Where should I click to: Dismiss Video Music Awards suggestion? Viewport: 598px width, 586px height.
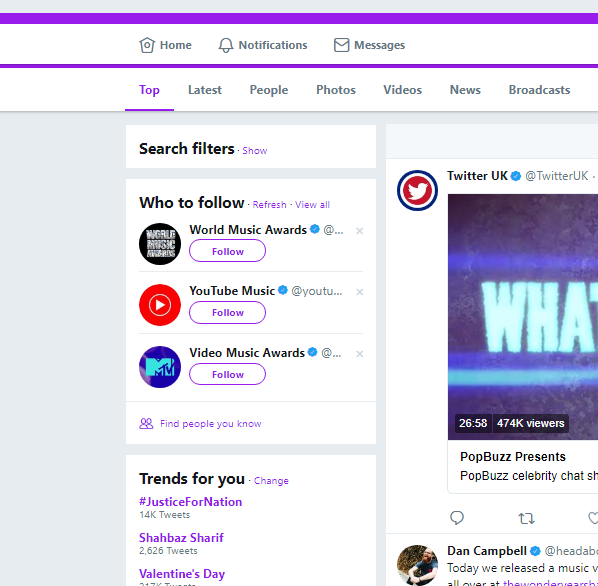point(359,354)
